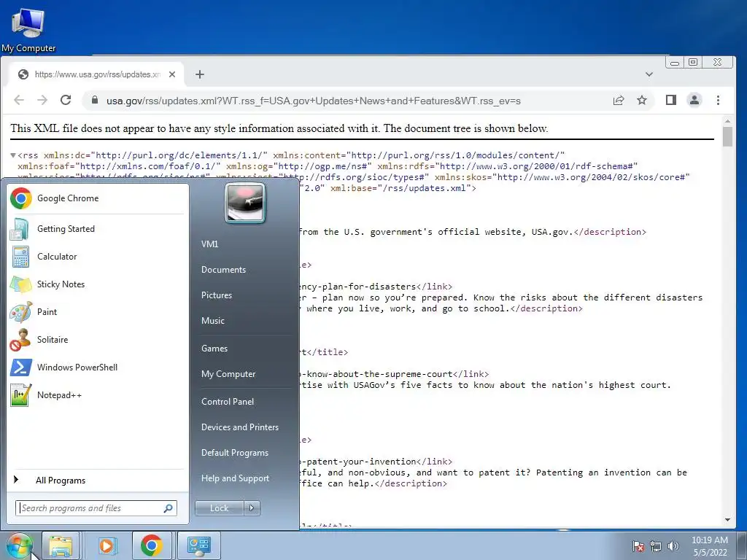Image resolution: width=747 pixels, height=560 pixels.
Task: Click the Action Center flag tray icon
Action: pos(638,547)
